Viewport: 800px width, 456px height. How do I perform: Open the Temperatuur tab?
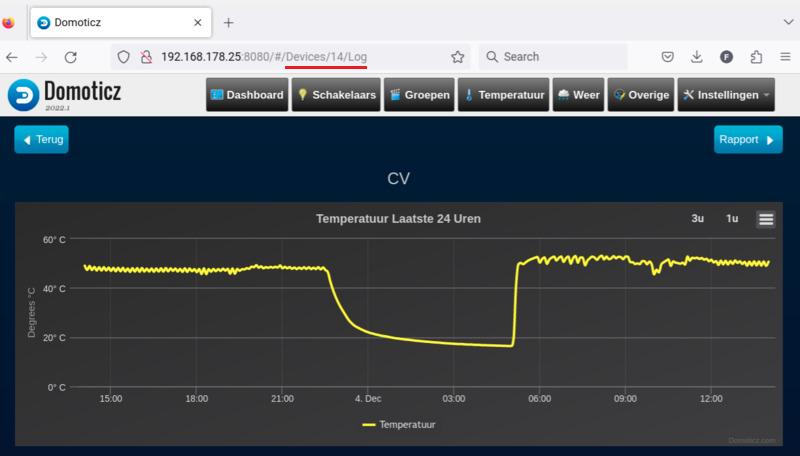tap(504, 95)
